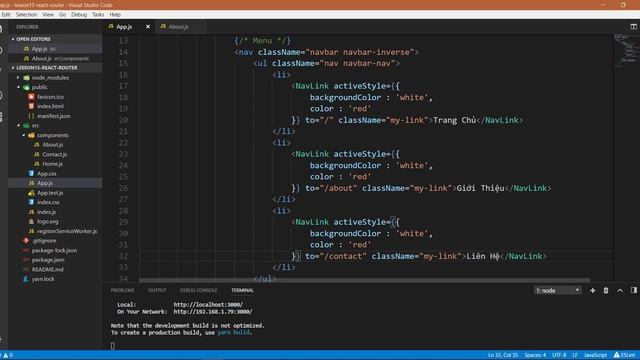Kill terminal using trash icon
This screenshot has height=360, width=640.
click(606, 290)
